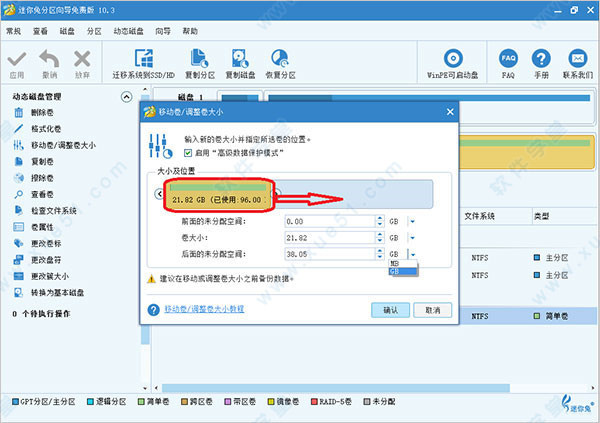Screen dimensions: 600x423
Task: Click the 0 个待执行操作 label
Action: click(41, 314)
